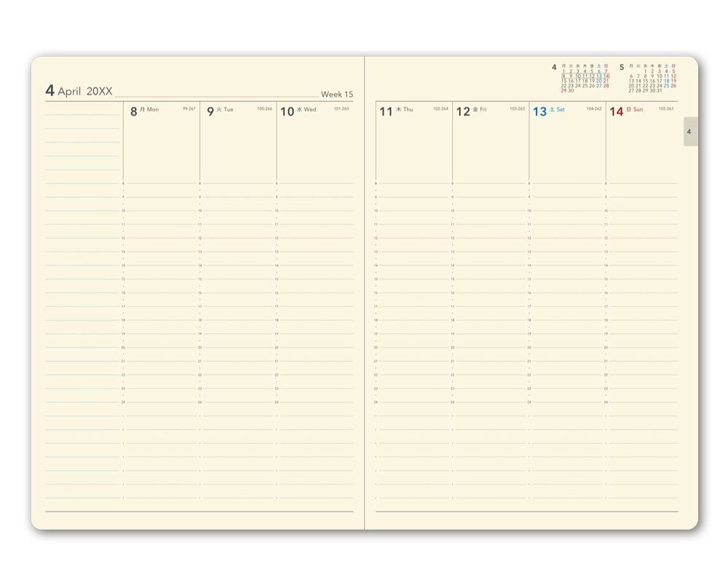Click the April 20XX month title

[79, 91]
